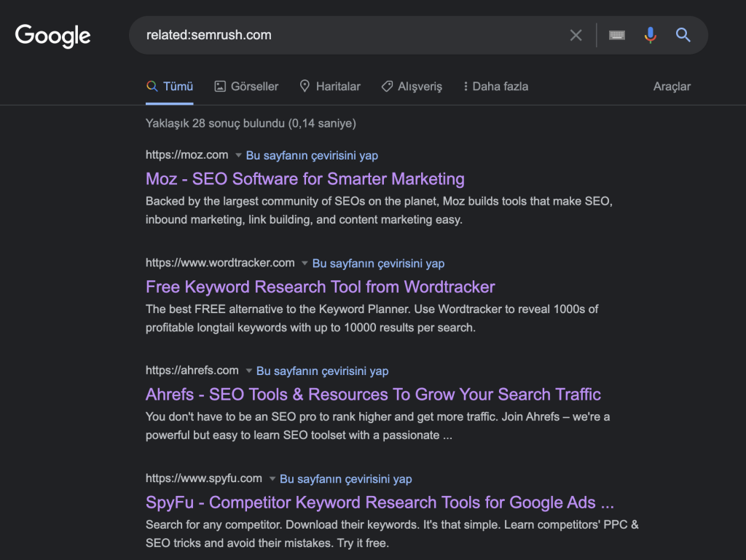Viewport: 746px width, 560px height.
Task: Click the SpyFu description 'Search for any competitor'
Action: [x=392, y=534]
